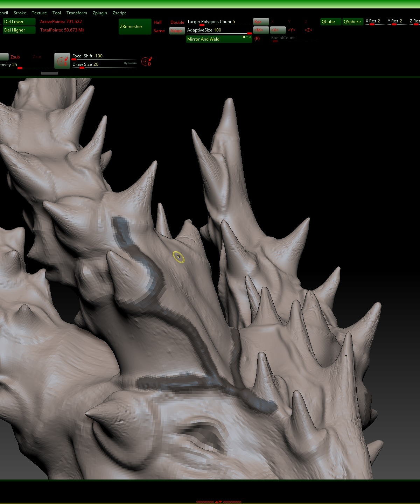Toggle the Same polygon count option

click(159, 31)
